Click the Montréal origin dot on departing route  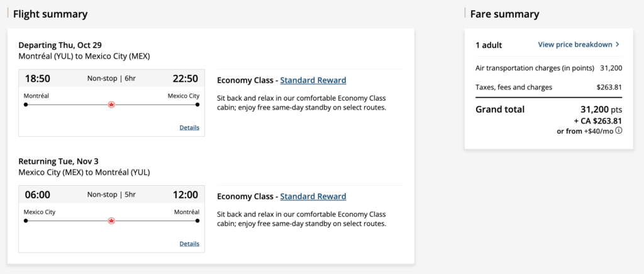pyautogui.click(x=25, y=105)
